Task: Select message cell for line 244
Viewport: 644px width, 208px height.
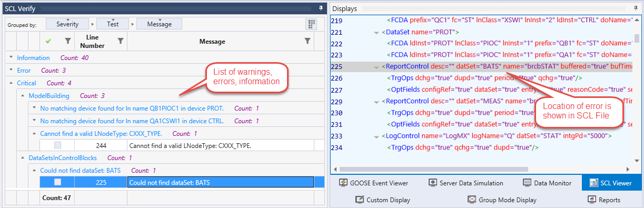Action: pos(220,145)
